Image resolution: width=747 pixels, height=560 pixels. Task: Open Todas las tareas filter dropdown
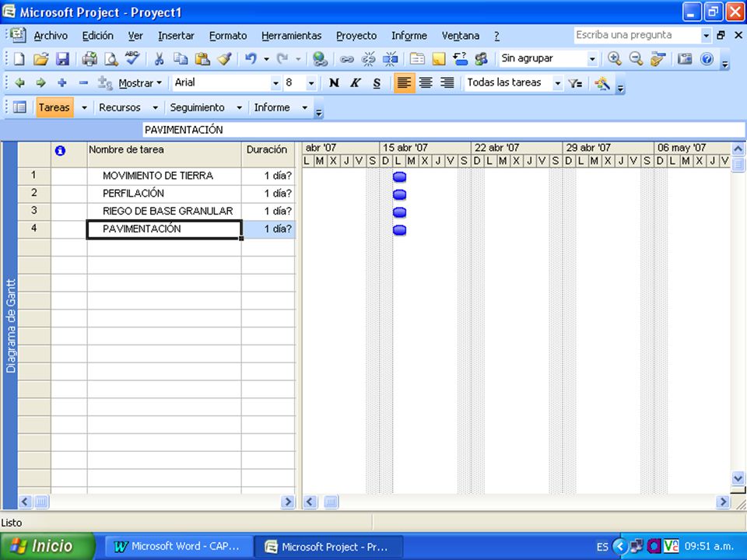coord(557,83)
